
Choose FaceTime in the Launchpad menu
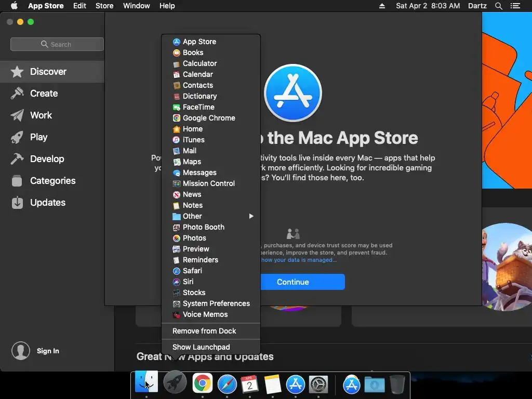[211, 107]
